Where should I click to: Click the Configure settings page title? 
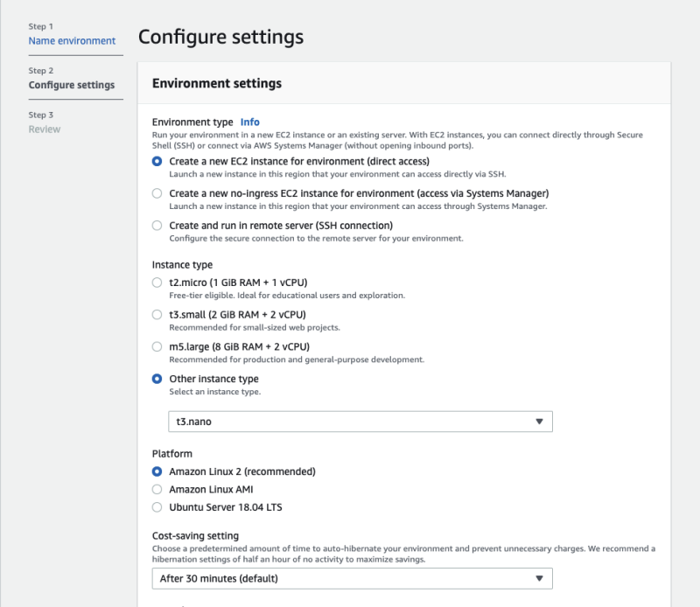[x=220, y=38]
